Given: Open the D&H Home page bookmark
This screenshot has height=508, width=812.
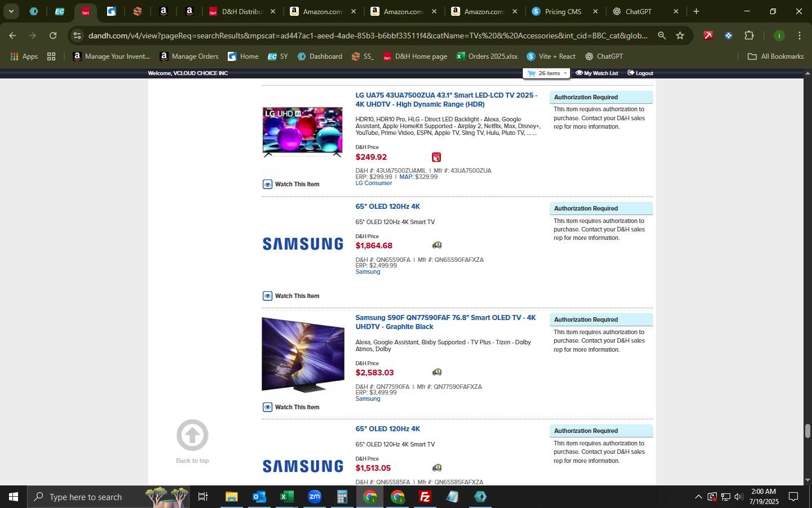Looking at the screenshot, I should (415, 56).
